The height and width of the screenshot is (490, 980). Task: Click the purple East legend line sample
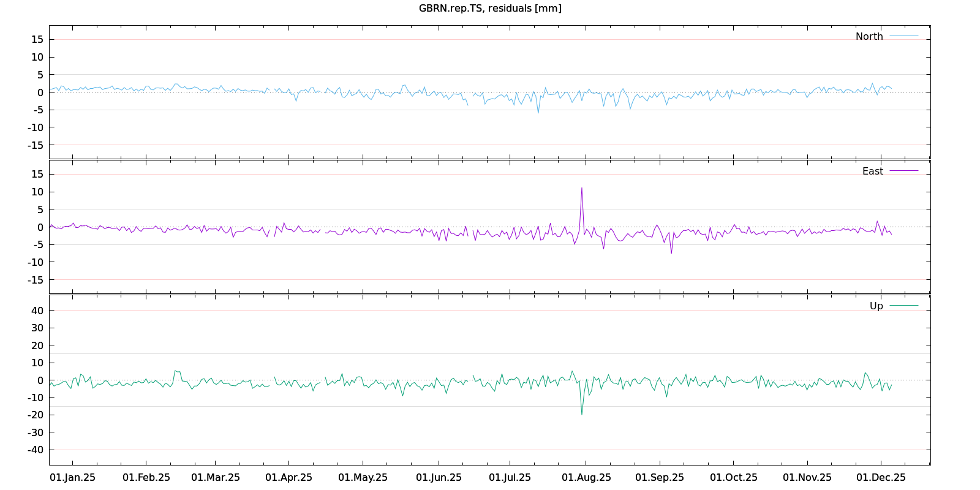903,171
